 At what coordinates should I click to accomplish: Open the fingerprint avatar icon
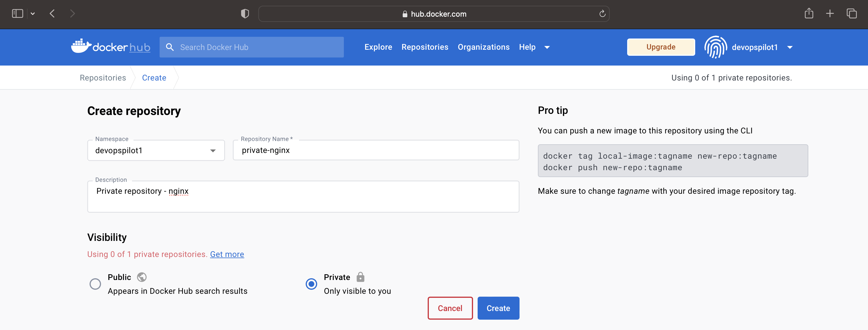pyautogui.click(x=715, y=47)
